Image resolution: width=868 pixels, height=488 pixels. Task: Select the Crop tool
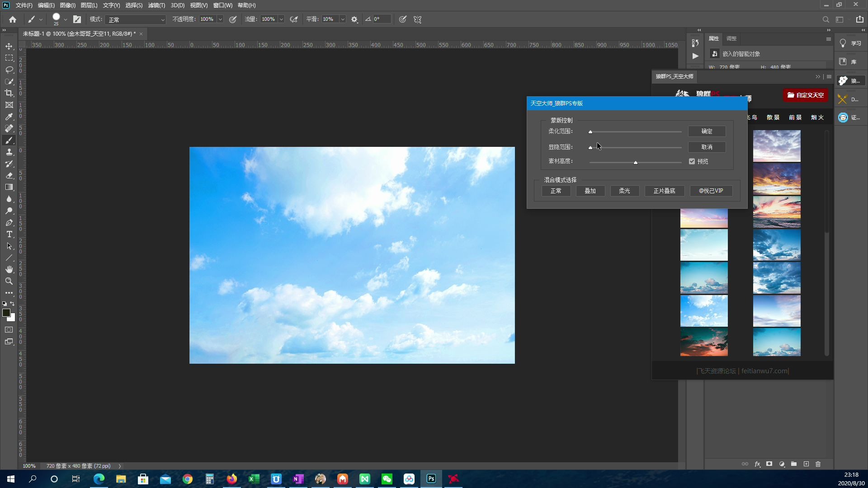point(9,93)
